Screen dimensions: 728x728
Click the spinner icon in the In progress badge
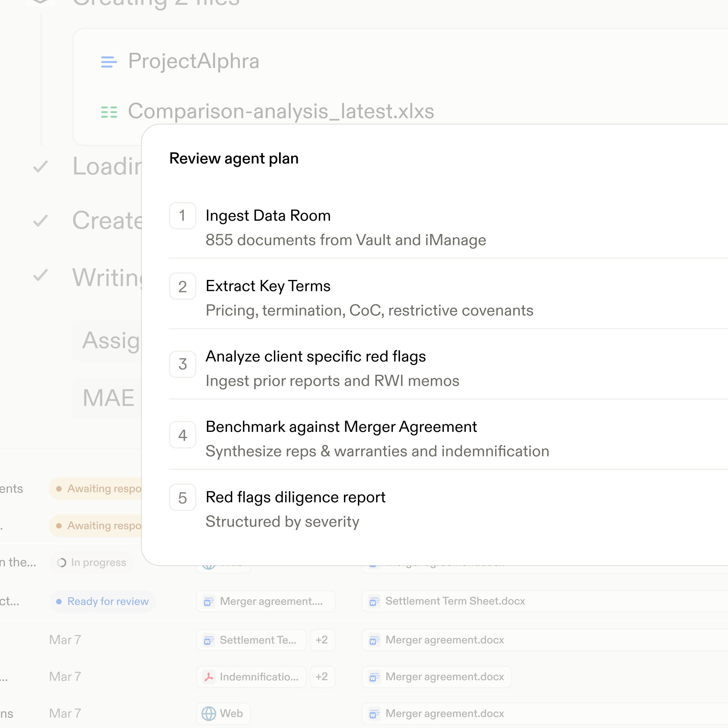[x=61, y=563]
